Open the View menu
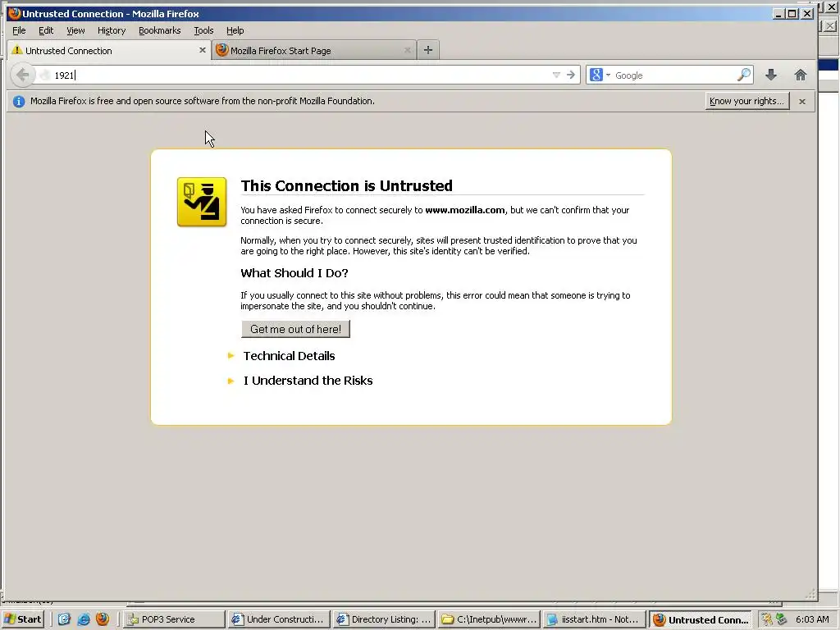Screen dimensions: 840x630 (x=75, y=30)
